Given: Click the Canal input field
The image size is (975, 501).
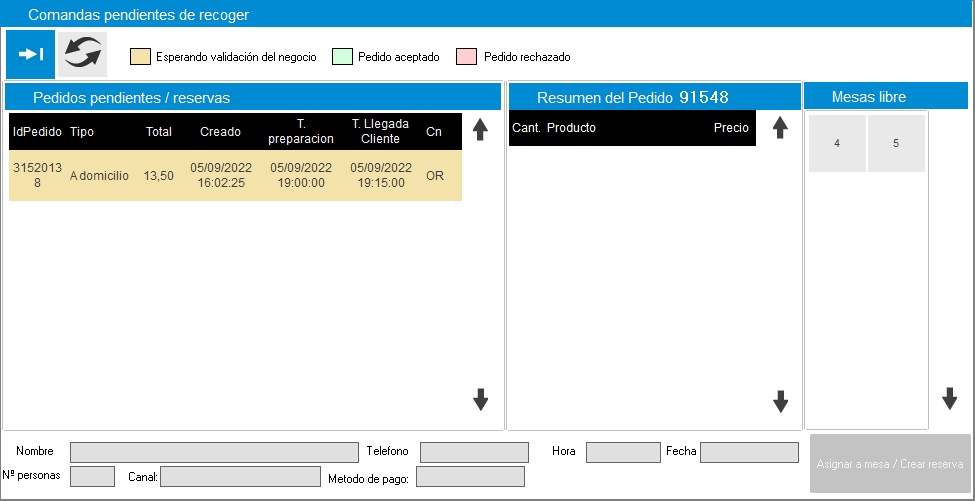Looking at the screenshot, I should pos(238,477).
